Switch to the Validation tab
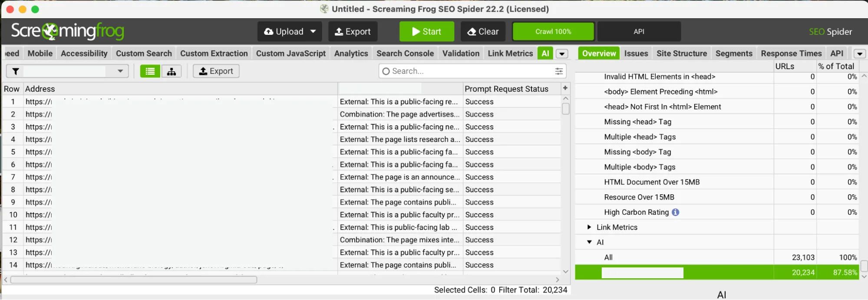868x300 pixels. tap(461, 53)
